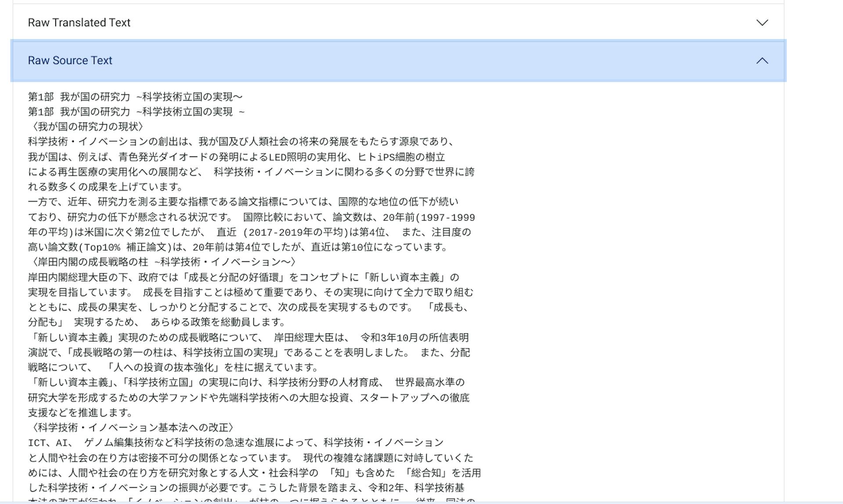Expand the Raw Translated Text chevron

[x=762, y=22]
